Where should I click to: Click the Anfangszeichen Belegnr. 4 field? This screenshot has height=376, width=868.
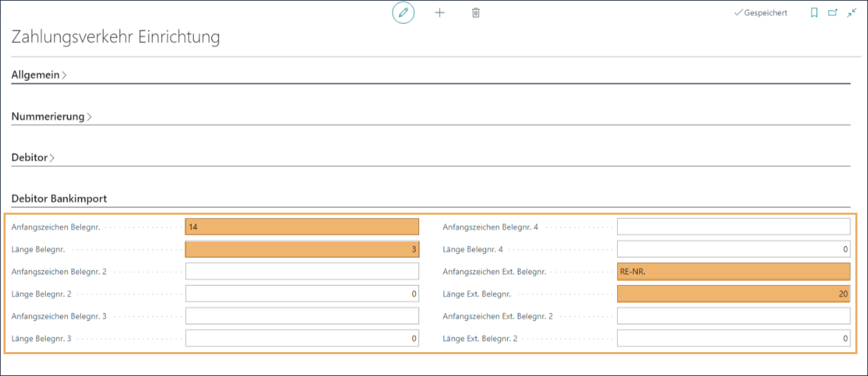733,227
